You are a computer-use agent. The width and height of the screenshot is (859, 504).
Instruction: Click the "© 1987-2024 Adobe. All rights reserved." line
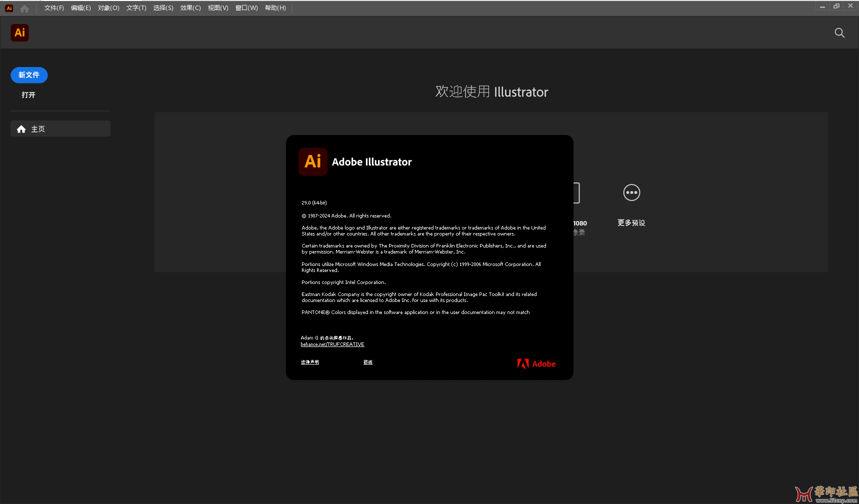click(x=346, y=216)
